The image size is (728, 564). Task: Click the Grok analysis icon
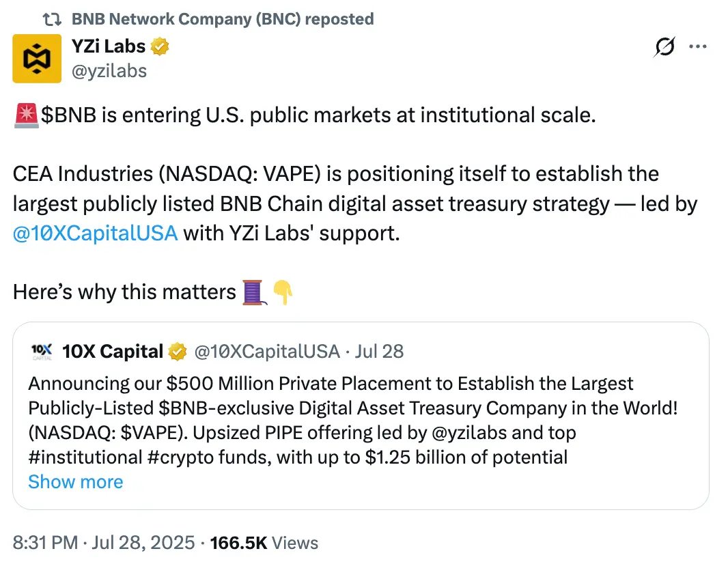click(663, 46)
